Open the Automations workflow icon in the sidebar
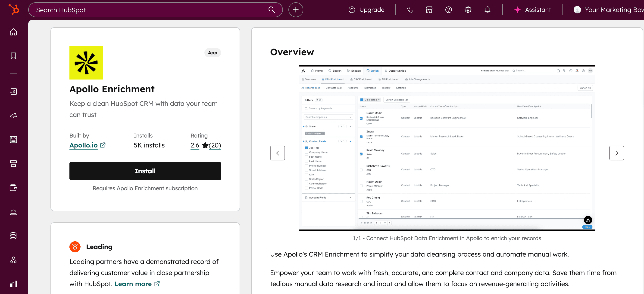The height and width of the screenshot is (294, 644). pyautogui.click(x=13, y=260)
